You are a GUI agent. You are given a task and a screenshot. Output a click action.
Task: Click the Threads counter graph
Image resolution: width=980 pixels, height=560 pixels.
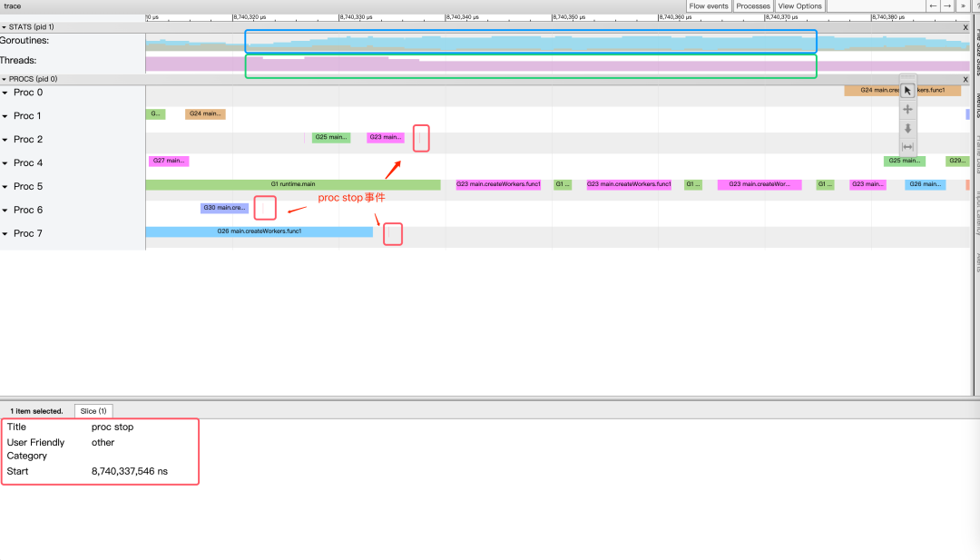tap(557, 64)
